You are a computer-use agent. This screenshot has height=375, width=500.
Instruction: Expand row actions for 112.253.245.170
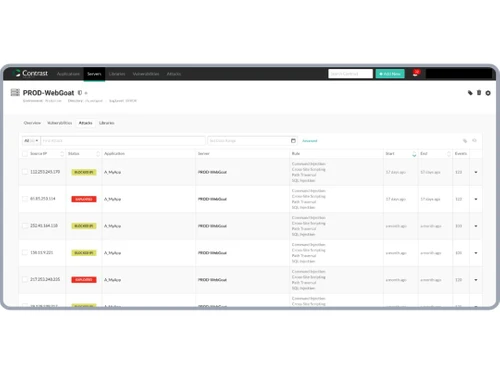pos(476,172)
